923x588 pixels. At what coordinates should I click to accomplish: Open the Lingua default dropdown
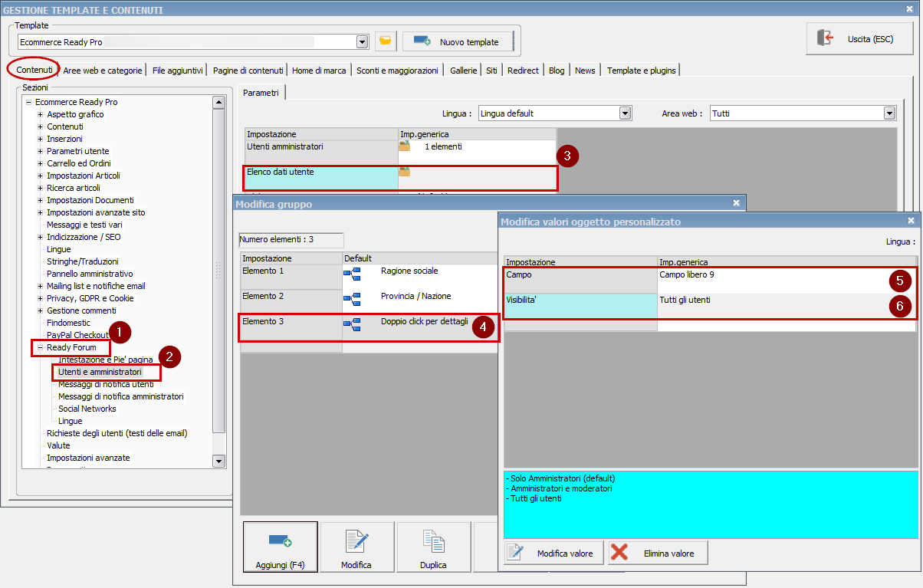point(626,113)
